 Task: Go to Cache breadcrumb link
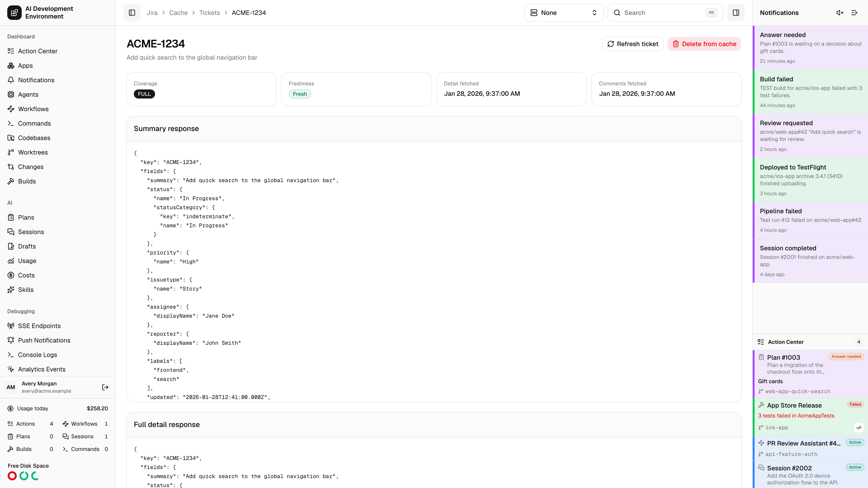pos(178,13)
